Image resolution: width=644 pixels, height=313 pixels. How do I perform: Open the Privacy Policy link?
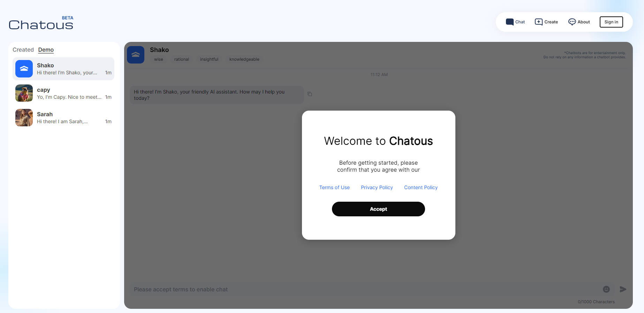pos(377,187)
